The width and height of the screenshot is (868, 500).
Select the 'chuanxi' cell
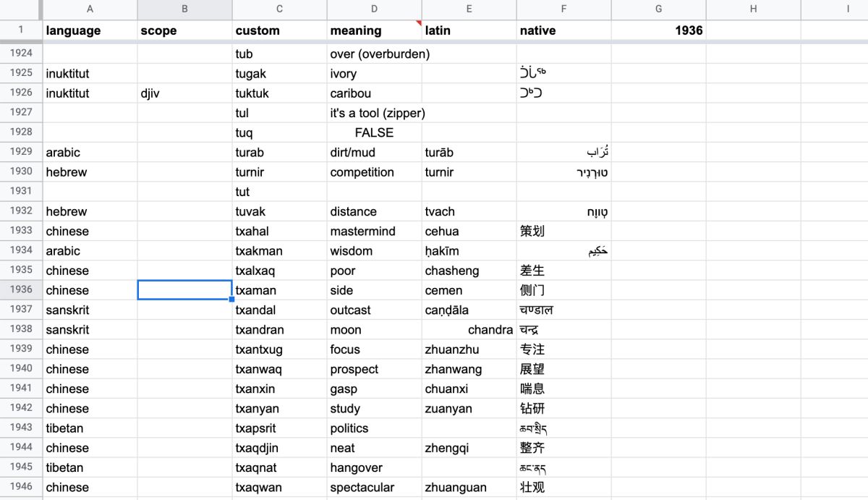click(x=469, y=389)
